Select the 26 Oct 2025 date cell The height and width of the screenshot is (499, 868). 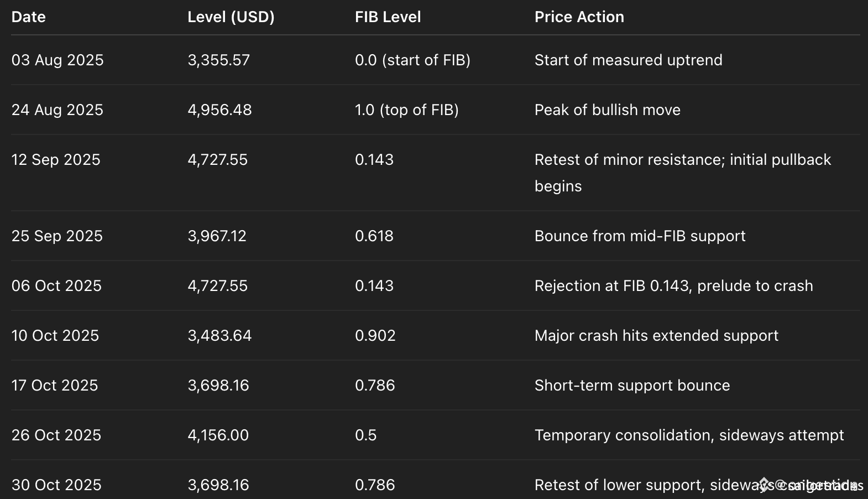pos(56,435)
